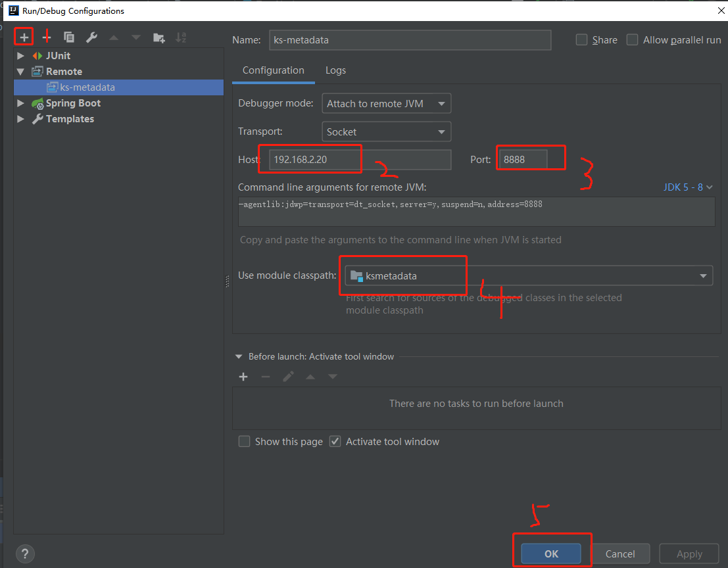This screenshot has width=728, height=568.
Task: Expand the JUnit tree node
Action: 20,56
